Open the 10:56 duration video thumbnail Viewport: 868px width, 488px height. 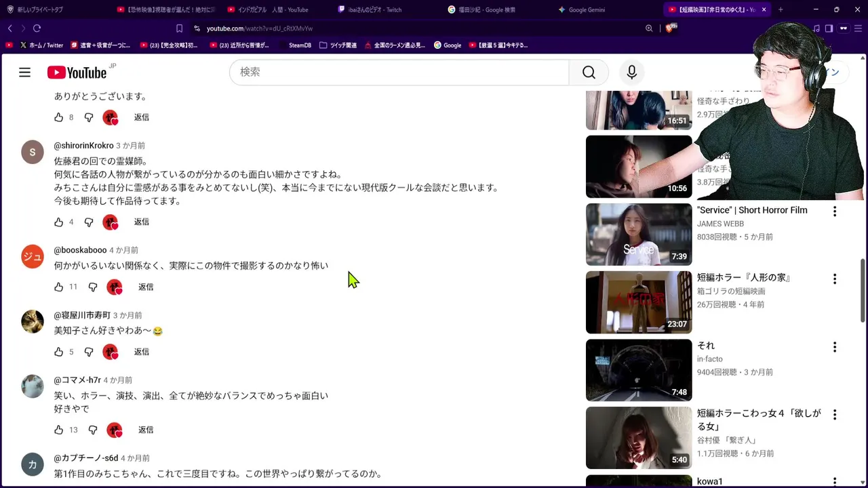pos(639,167)
